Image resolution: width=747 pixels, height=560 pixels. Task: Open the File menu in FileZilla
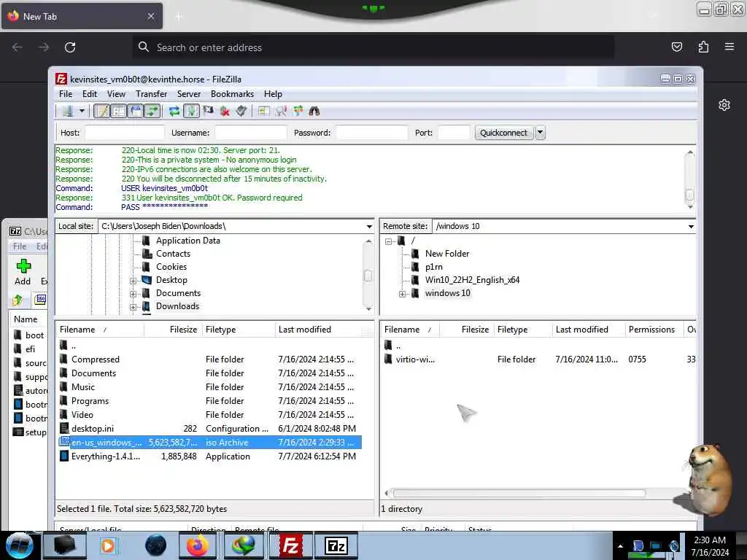[x=65, y=94]
